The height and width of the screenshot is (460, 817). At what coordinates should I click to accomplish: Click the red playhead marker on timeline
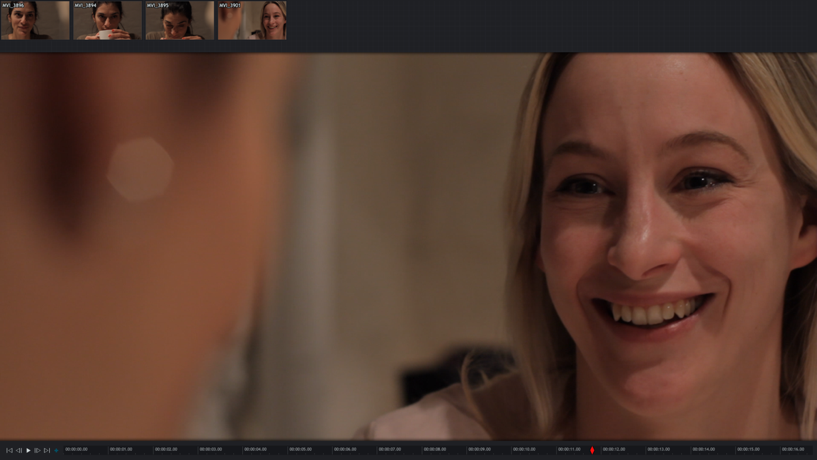pos(592,450)
